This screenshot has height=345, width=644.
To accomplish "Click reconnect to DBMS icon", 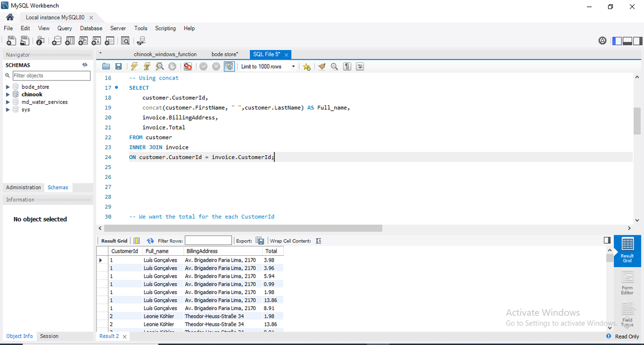I will tap(141, 40).
